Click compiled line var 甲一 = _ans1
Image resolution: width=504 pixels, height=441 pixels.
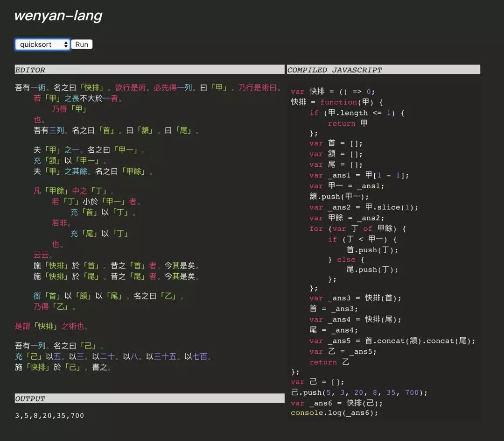(346, 186)
